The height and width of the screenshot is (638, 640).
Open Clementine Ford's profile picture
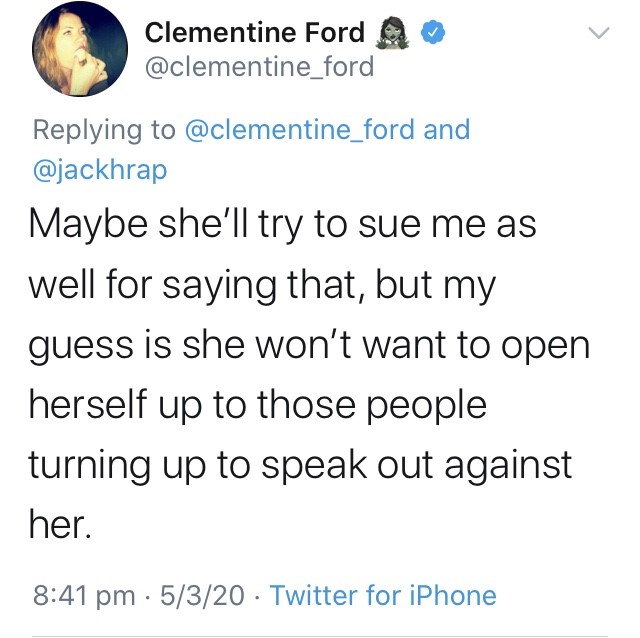80,61
